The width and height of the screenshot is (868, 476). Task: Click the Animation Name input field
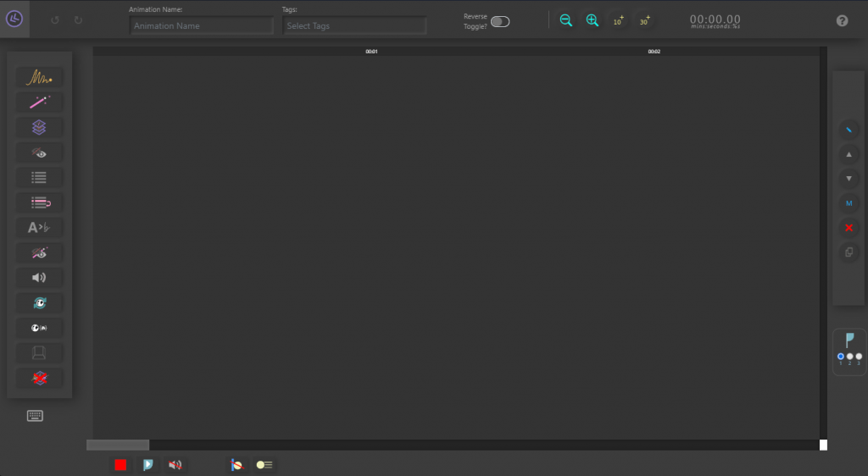point(201,26)
